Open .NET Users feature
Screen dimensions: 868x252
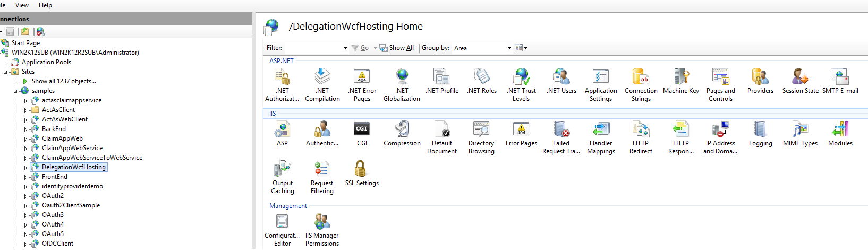[561, 81]
